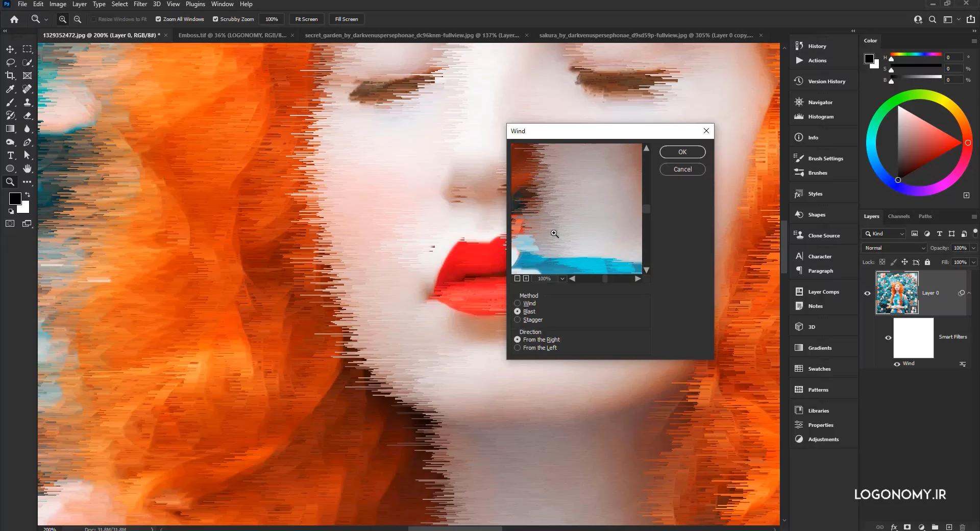Collapse Layer 0 smart filters chevron
This screenshot has width=980, height=531.
click(x=969, y=293)
